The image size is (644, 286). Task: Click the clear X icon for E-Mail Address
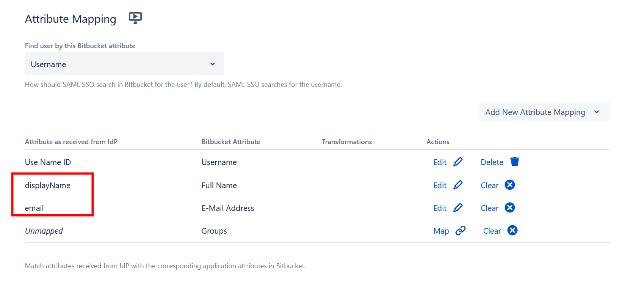pyautogui.click(x=510, y=208)
